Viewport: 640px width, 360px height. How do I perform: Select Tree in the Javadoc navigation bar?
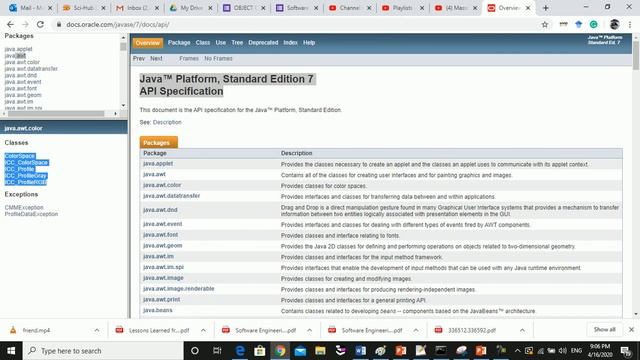point(237,42)
